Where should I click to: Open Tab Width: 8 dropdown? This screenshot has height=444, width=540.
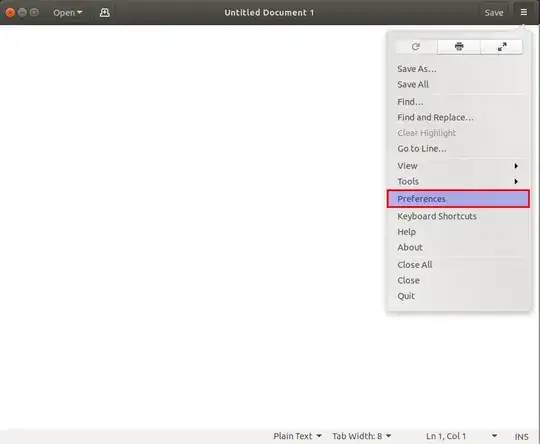(362, 436)
